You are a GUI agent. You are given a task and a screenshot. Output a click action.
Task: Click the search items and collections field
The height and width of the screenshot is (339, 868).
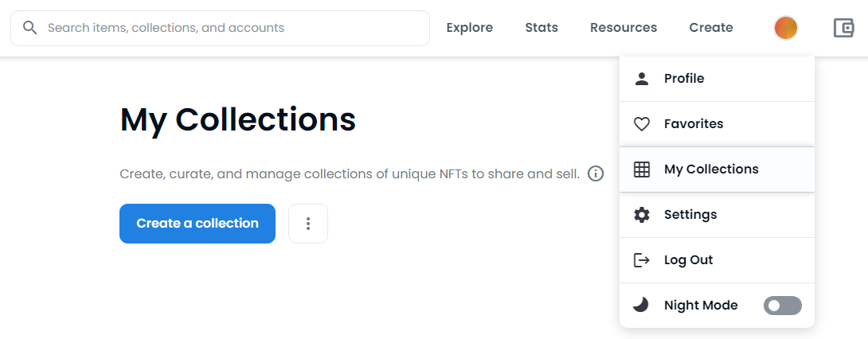click(x=220, y=28)
